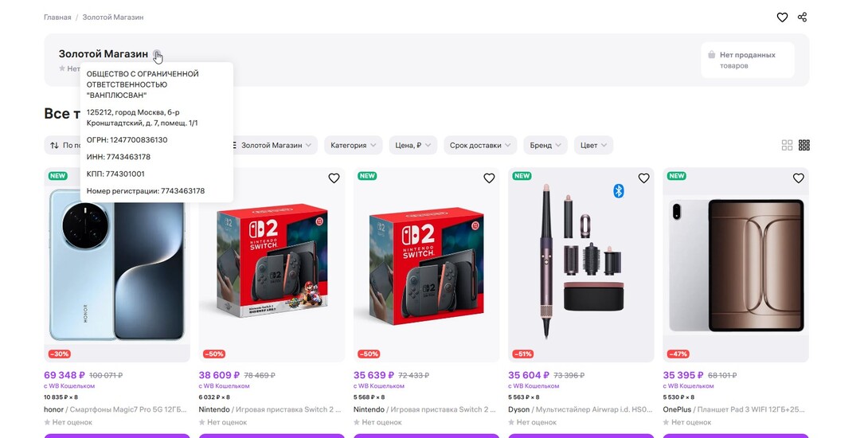The image size is (868, 438).
Task: Open the Honor Magic7 Pro product image
Action: coord(117,265)
